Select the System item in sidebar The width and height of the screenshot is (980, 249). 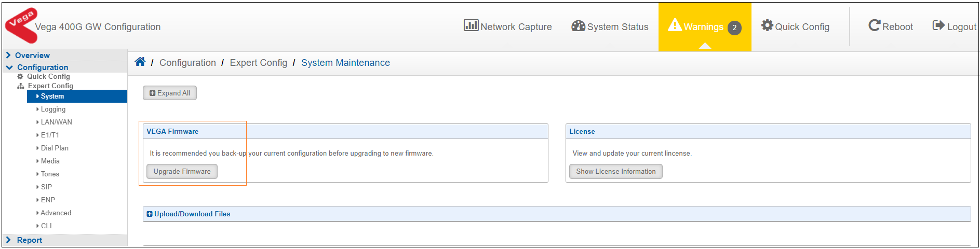77,96
